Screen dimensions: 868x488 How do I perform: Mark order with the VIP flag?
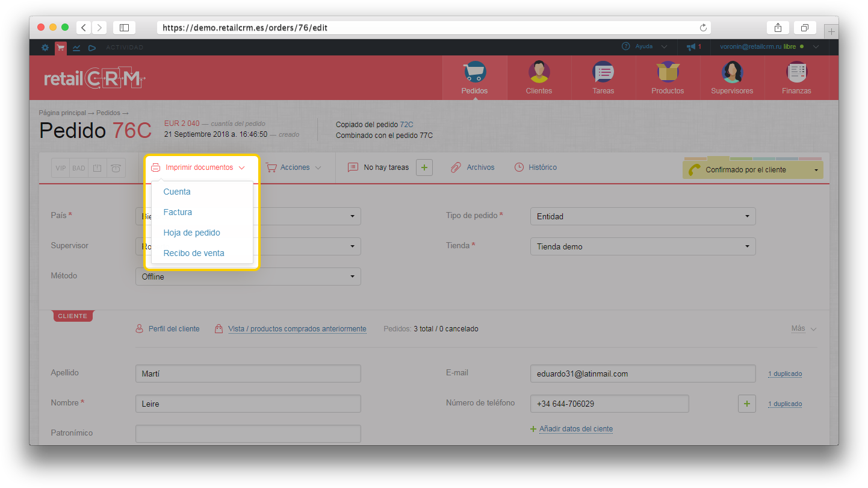point(61,168)
